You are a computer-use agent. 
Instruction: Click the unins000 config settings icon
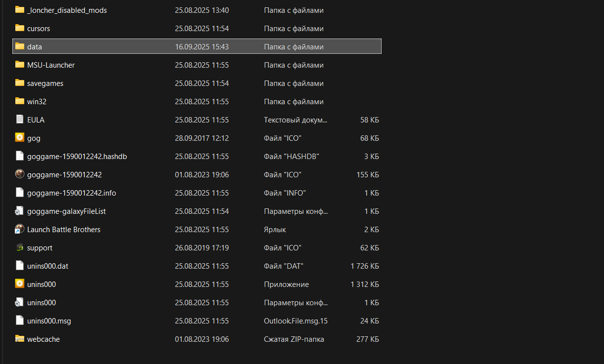pyautogui.click(x=20, y=302)
